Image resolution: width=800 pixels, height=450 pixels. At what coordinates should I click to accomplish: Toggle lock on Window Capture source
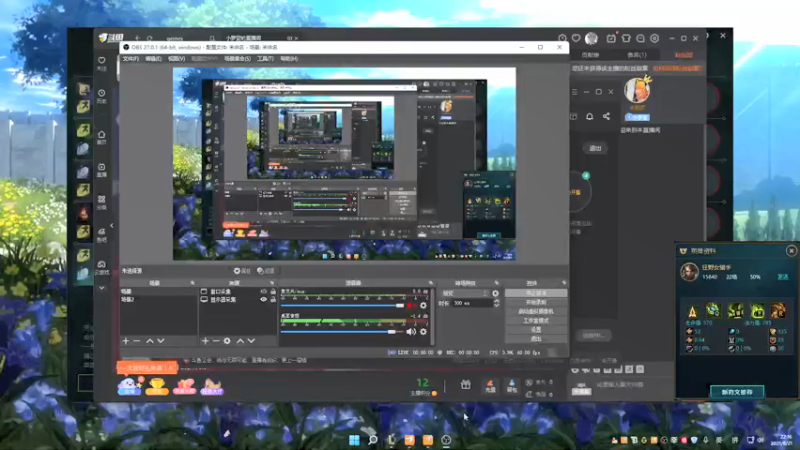[273, 291]
